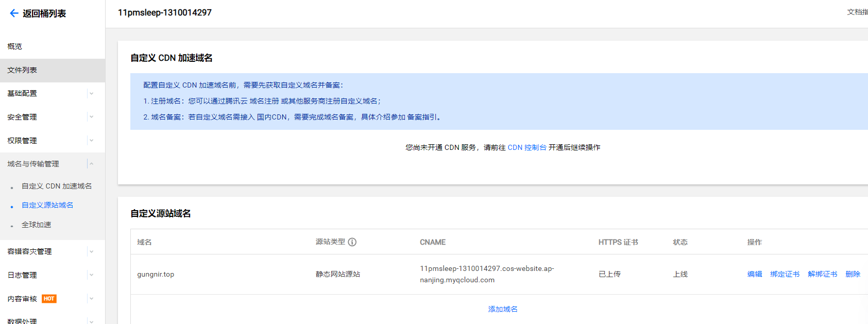
Task: Click the info icon next to 源站类型
Action: point(352,242)
